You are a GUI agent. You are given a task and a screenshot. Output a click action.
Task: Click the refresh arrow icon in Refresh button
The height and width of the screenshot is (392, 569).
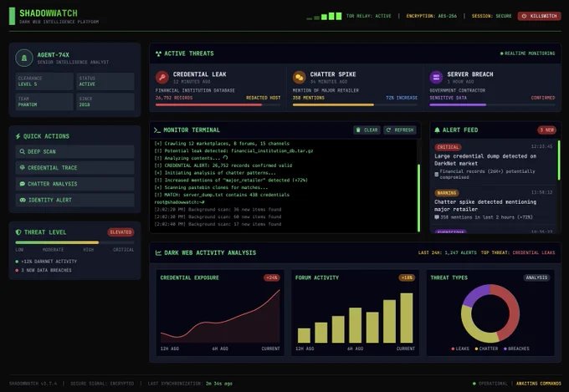click(388, 130)
